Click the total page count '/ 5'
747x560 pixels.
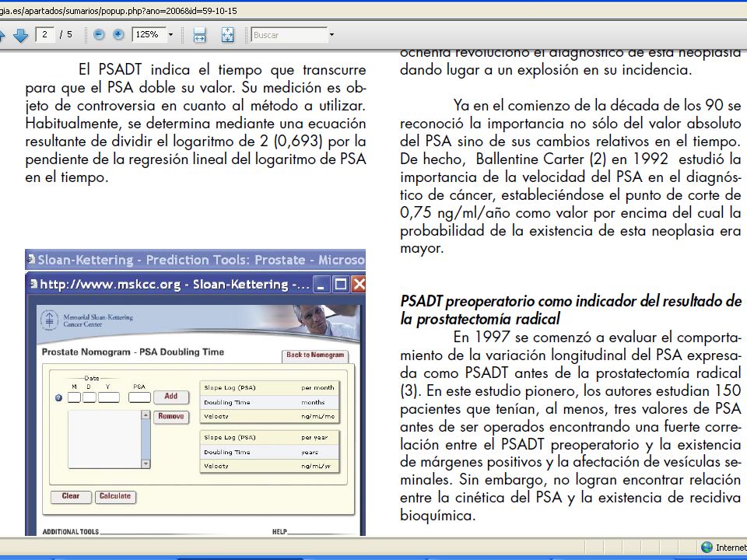[66, 34]
